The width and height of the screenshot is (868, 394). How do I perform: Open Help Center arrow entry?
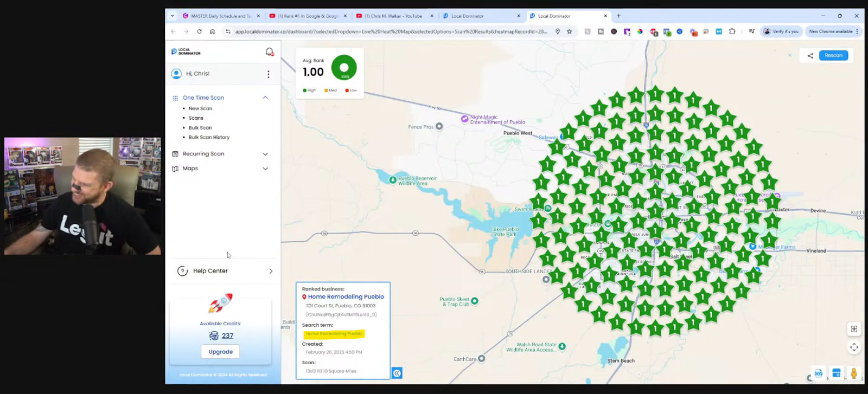(271, 271)
